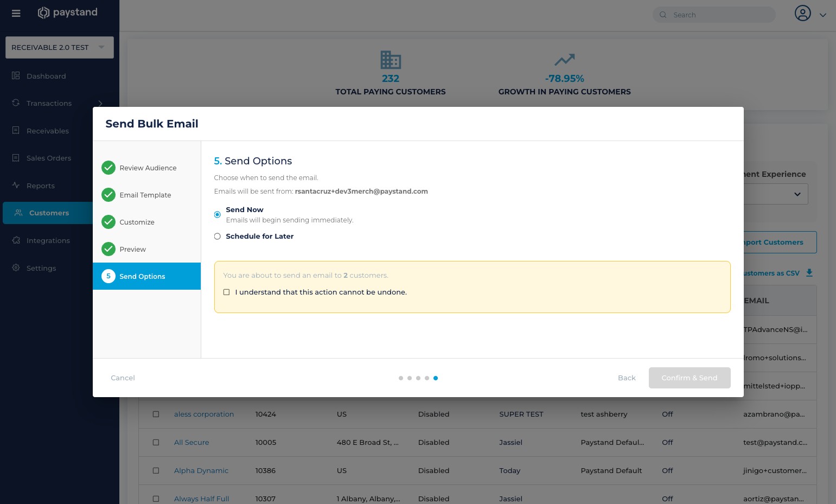The width and height of the screenshot is (836, 504).
Task: Click the Settings gear icon
Action: click(x=16, y=267)
